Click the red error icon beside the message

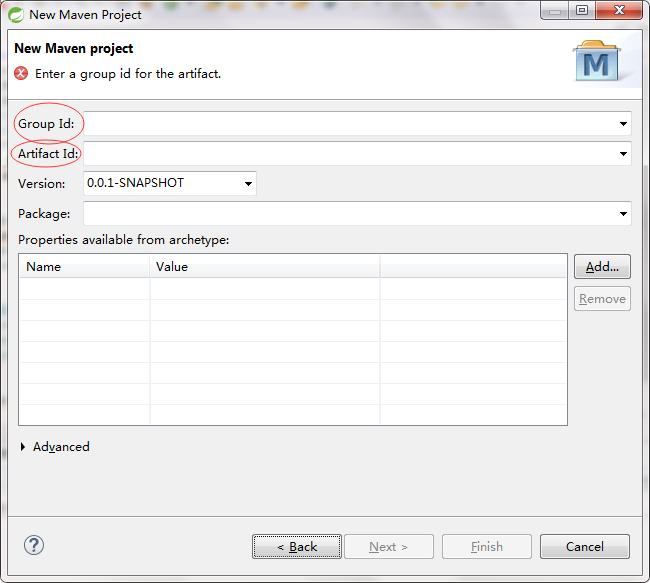pos(21,74)
